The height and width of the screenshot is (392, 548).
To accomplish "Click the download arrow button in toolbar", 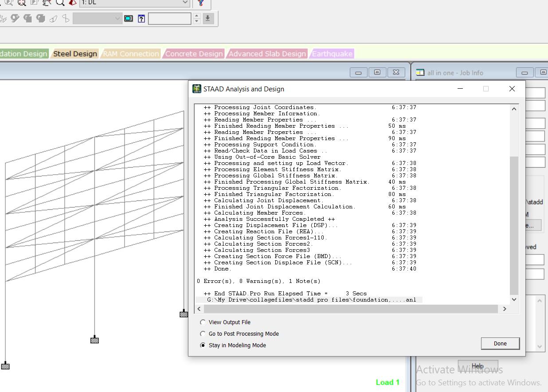I will point(207,19).
